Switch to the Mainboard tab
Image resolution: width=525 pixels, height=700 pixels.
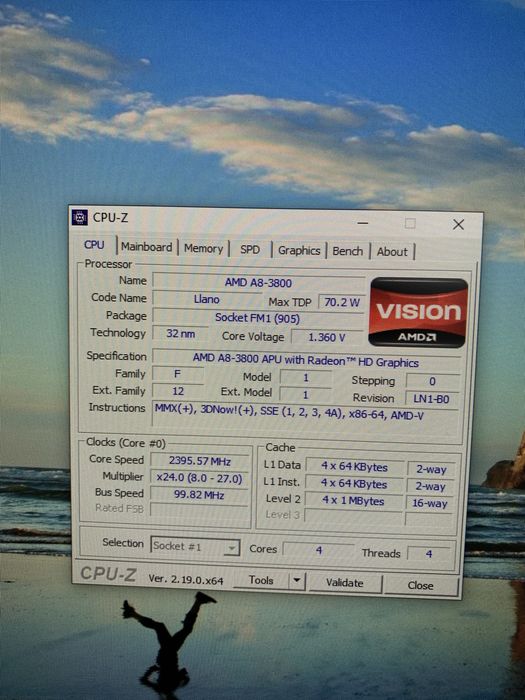146,247
